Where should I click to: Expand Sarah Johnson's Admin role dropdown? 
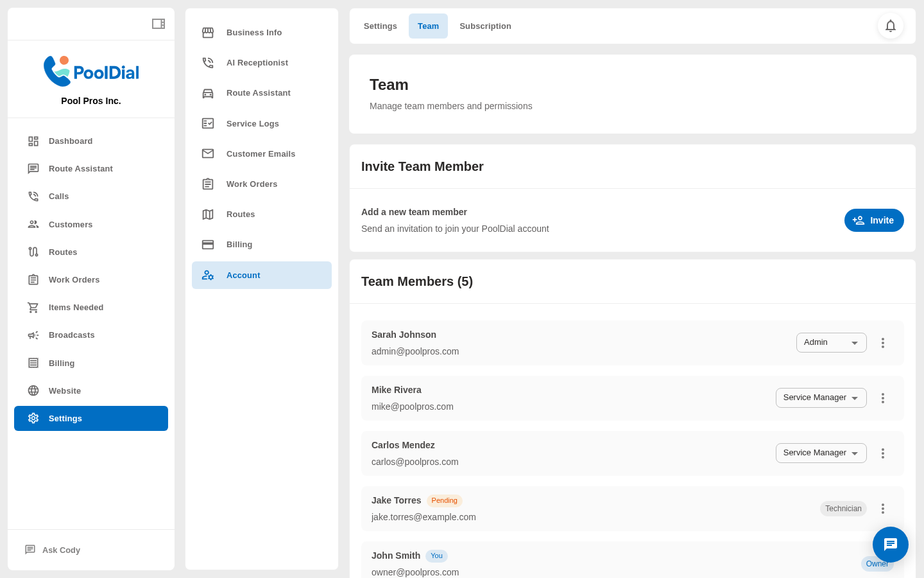pyautogui.click(x=831, y=343)
